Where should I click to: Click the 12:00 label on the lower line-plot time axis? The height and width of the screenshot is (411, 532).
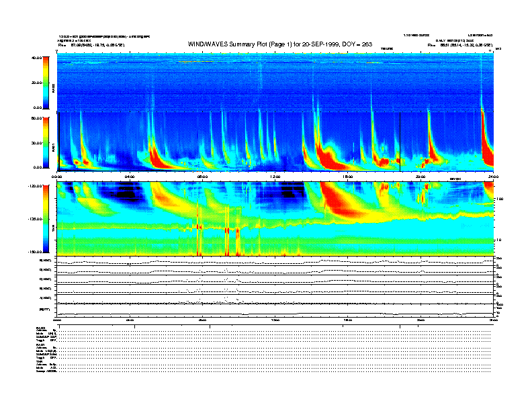pyautogui.click(x=275, y=320)
